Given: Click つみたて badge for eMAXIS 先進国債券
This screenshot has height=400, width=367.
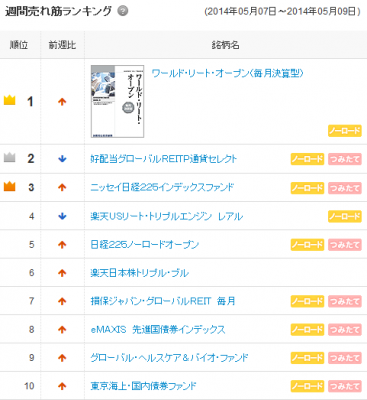Looking at the screenshot, I should (x=345, y=330).
